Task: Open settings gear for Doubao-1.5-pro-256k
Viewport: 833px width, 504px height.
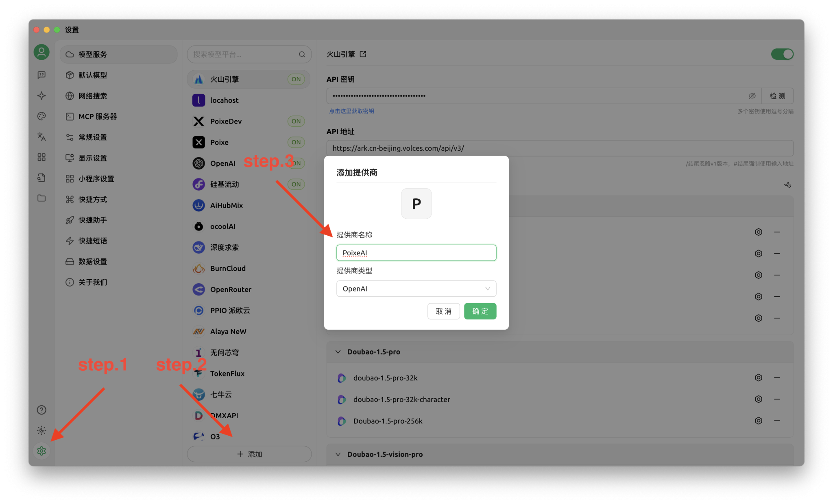Action: 759,421
